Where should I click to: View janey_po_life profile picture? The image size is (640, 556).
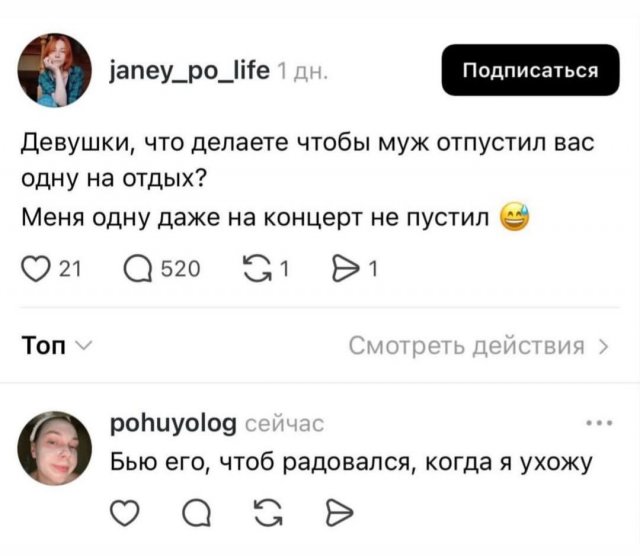(x=55, y=70)
